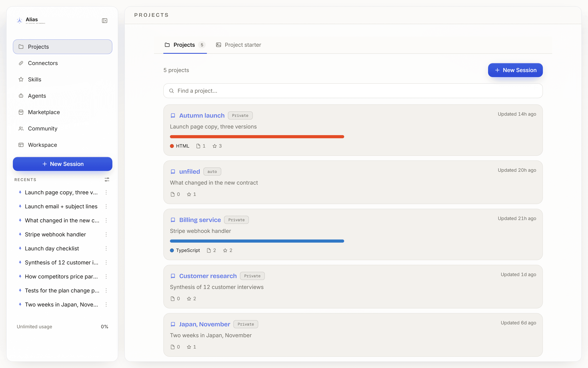Open options menu for How competitors price par...

click(x=106, y=276)
